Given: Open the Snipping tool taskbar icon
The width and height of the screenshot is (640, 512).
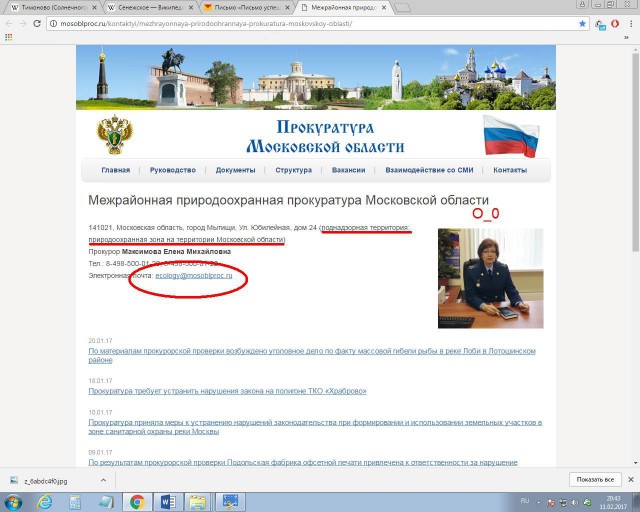Looking at the screenshot, I should pos(230,502).
